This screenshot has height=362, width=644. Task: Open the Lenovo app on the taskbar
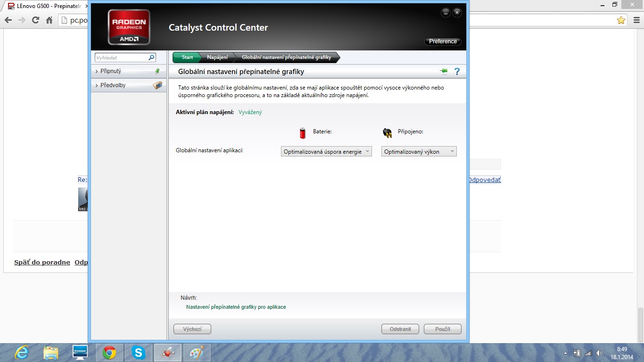pos(80,353)
